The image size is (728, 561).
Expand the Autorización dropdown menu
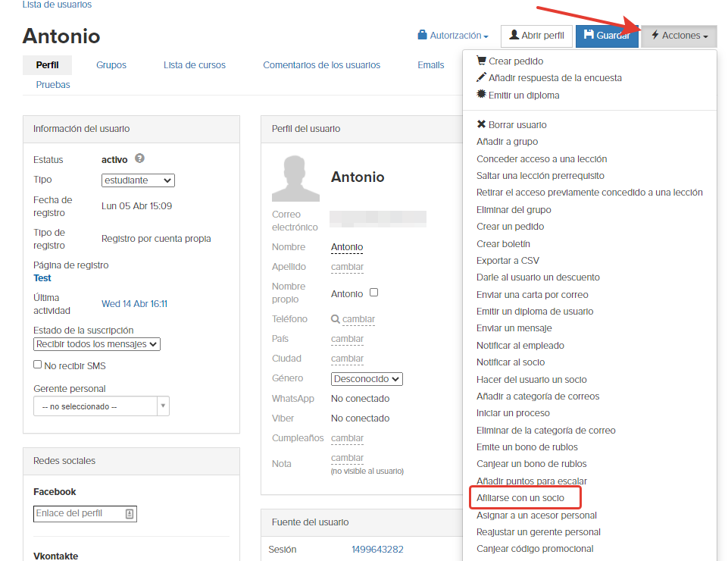(453, 36)
